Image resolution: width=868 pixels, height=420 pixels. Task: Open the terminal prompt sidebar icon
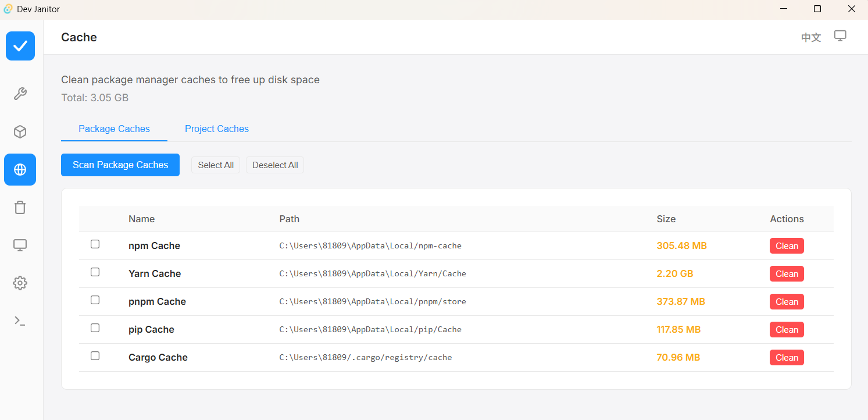(x=20, y=321)
